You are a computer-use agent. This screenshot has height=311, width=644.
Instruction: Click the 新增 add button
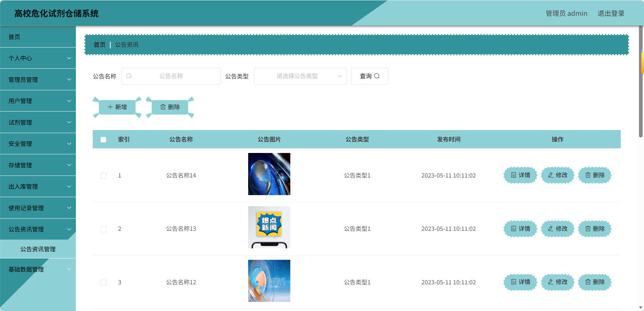click(117, 107)
